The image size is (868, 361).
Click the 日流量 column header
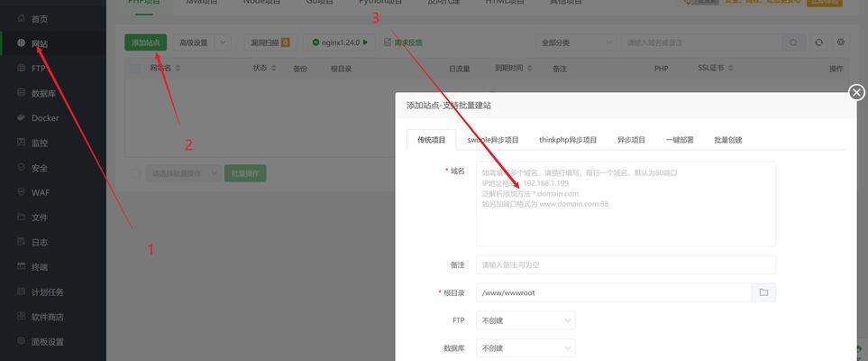pos(460,69)
